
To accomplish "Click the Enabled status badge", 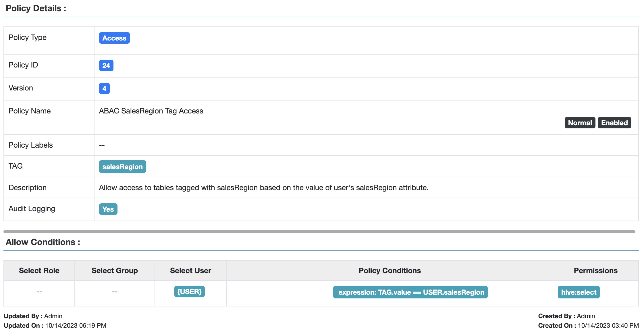I will [614, 123].
